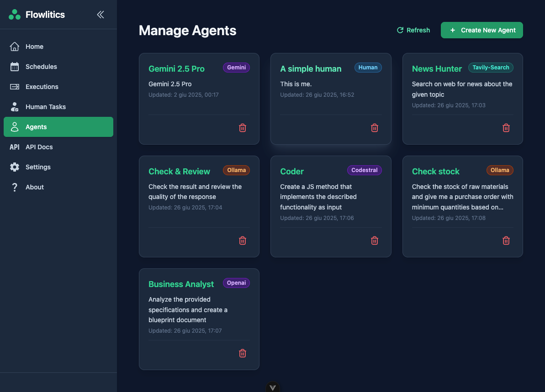The image size is (545, 392).
Task: Click the Tavily-Search badge
Action: 491,68
